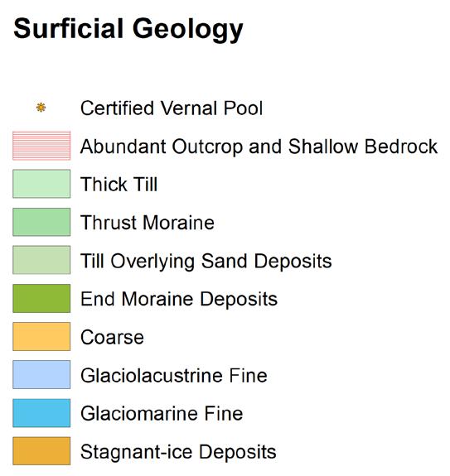Viewport: 450px width, 476px height.
Task: Click the Coarse yellow-orange swatch
Action: tap(41, 336)
